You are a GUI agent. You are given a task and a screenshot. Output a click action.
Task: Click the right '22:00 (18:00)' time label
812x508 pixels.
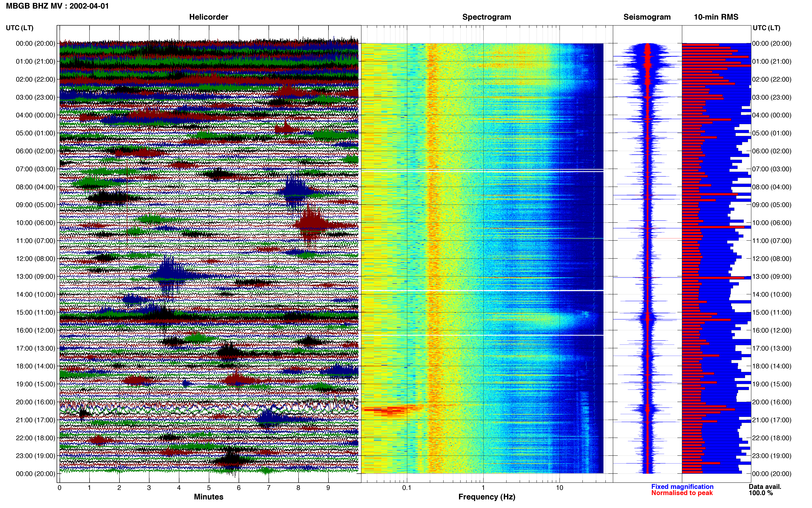772,438
